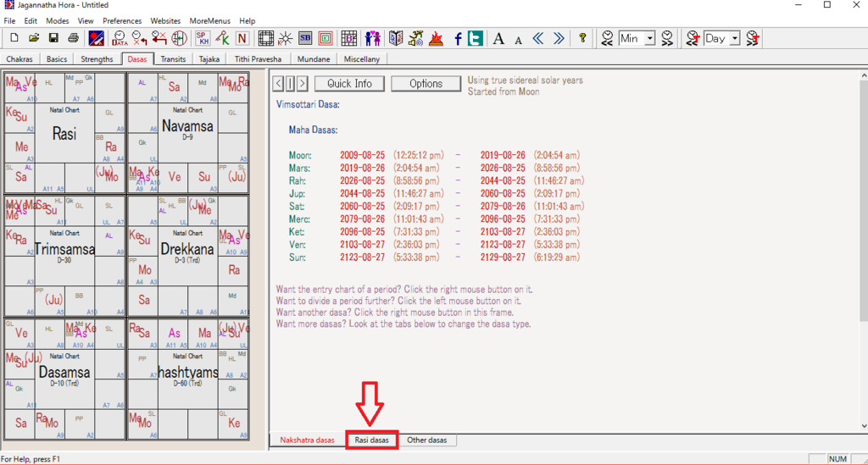This screenshot has width=868, height=465.
Task: Click the yellow question mark help icon
Action: [582, 38]
